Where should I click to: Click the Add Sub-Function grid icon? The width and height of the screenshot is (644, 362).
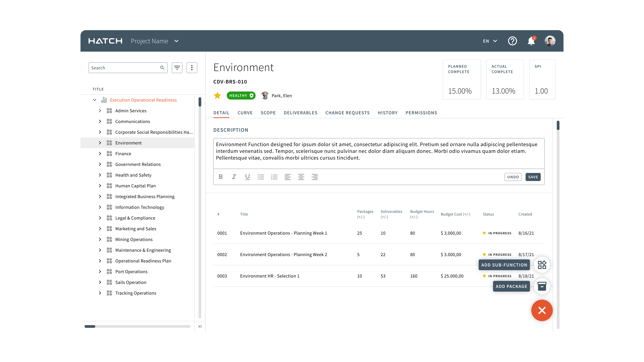coord(542,265)
